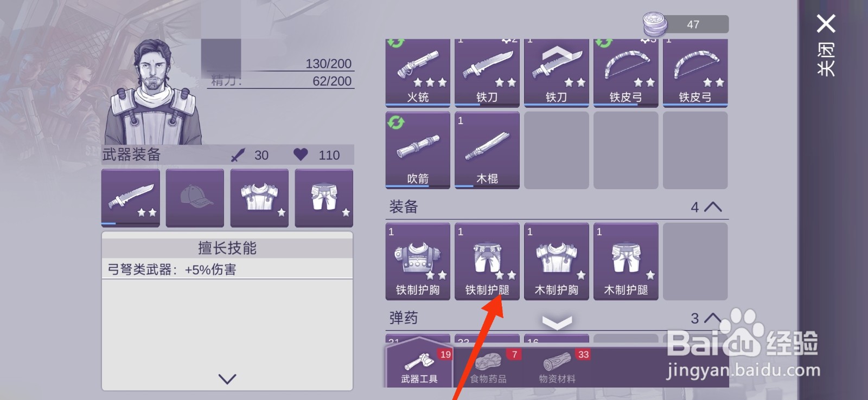This screenshot has height=400, width=868.
Task: Switch to the 物资材料 tab
Action: coord(557,367)
